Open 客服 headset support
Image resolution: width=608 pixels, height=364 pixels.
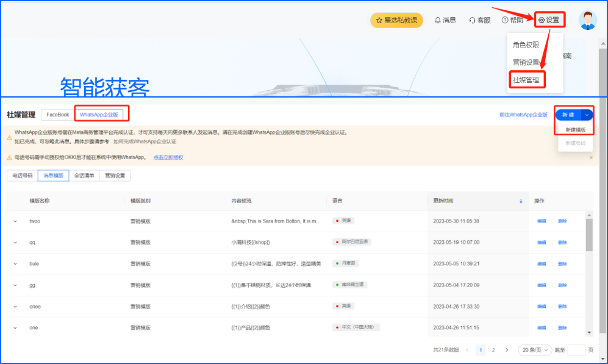tap(480, 20)
